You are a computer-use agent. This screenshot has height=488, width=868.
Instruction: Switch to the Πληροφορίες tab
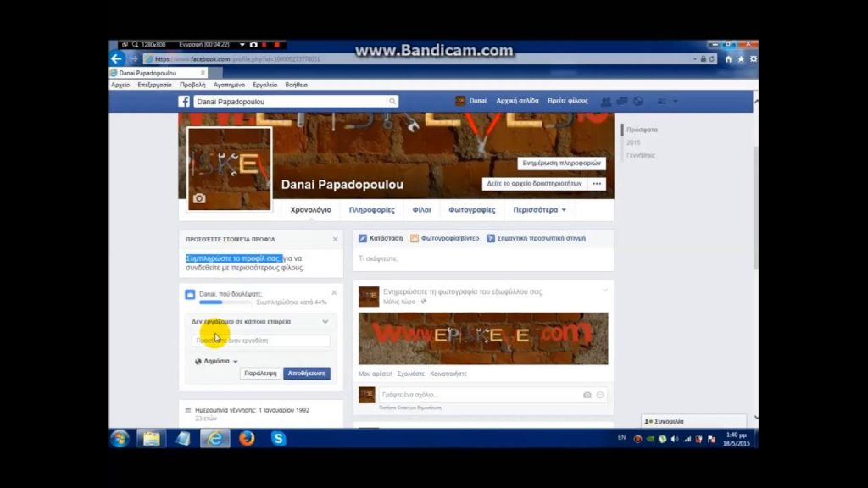[372, 210]
